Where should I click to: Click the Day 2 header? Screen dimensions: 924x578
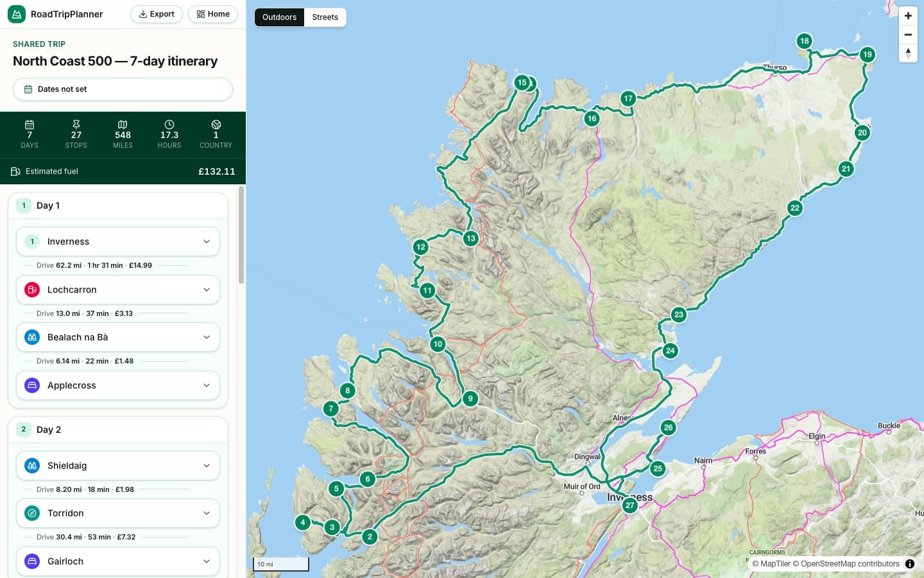[118, 430]
